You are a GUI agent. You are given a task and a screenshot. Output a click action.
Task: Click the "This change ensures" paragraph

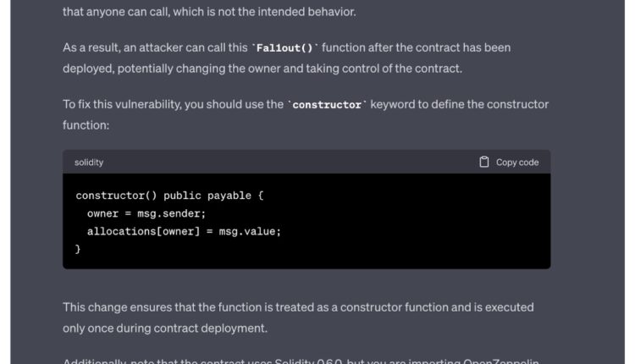(298, 306)
